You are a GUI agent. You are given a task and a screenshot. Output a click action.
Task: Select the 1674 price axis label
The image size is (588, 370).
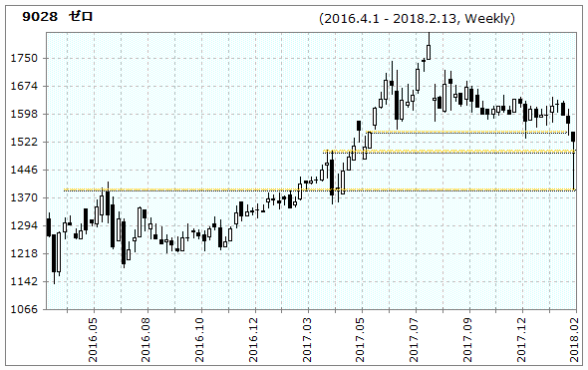pyautogui.click(x=24, y=86)
